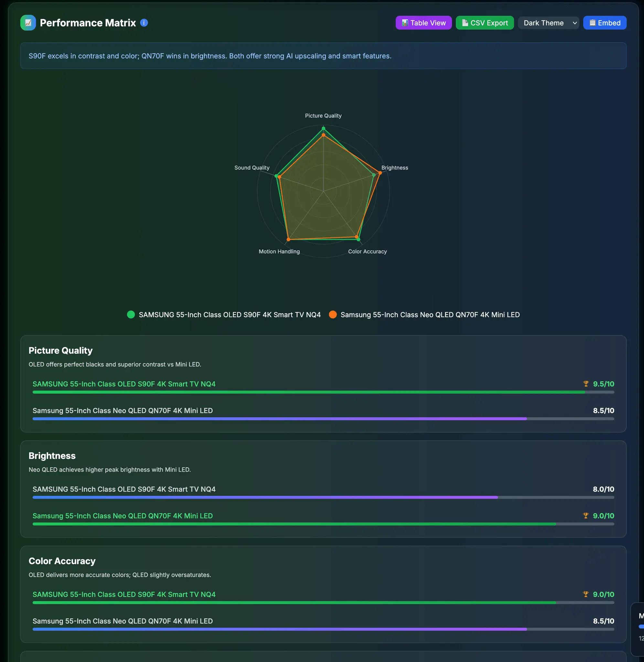644x662 pixels.
Task: Open the Dark Theme dropdown
Action: click(x=548, y=23)
